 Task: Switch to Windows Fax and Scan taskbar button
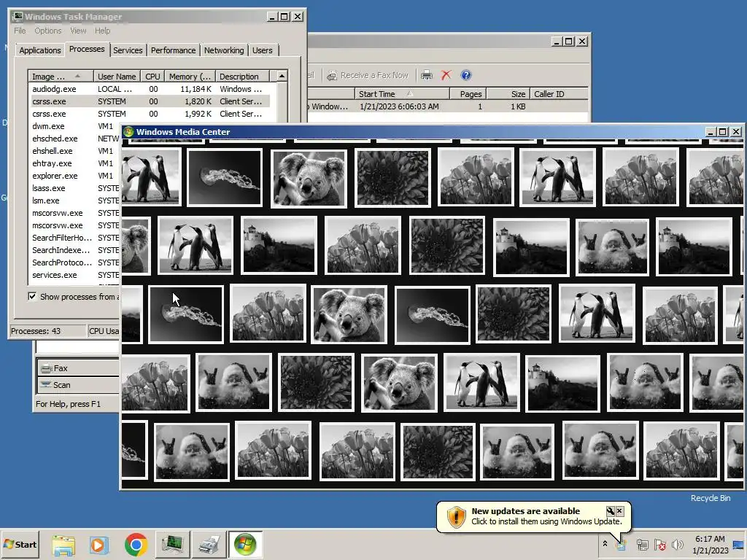pyautogui.click(x=209, y=544)
